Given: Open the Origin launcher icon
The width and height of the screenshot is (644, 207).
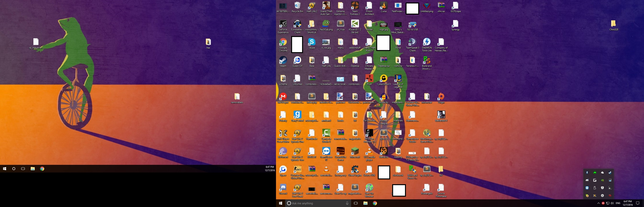Looking at the screenshot, I should [441, 97].
